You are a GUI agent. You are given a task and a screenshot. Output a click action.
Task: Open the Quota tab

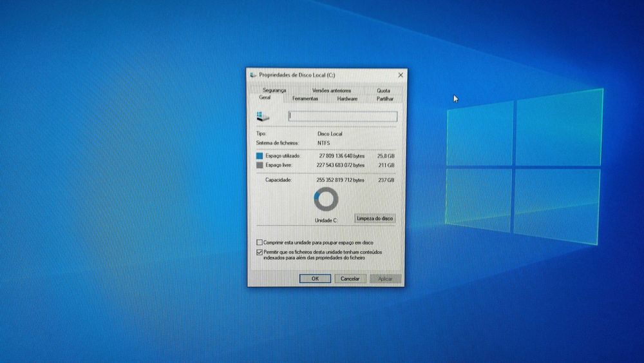383,90
